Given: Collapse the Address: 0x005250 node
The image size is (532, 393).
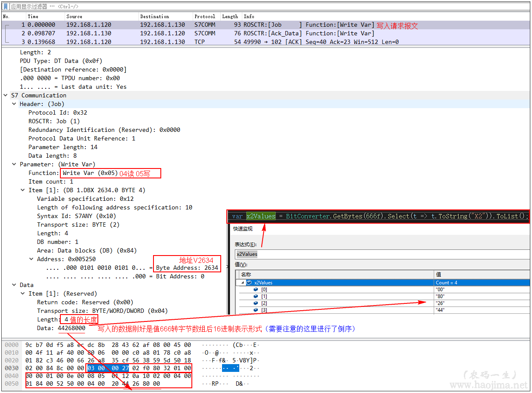Looking at the screenshot, I should click(31, 259).
